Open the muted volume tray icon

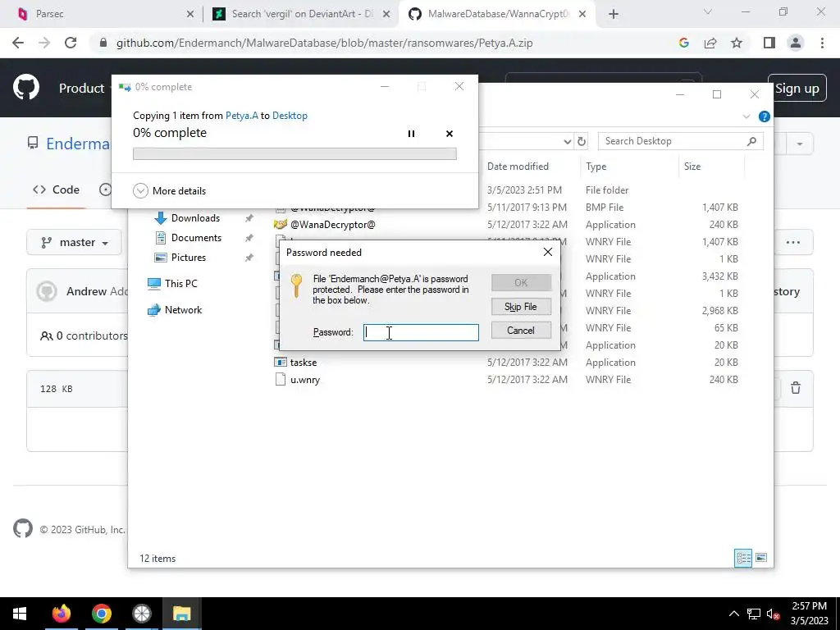coord(773,614)
